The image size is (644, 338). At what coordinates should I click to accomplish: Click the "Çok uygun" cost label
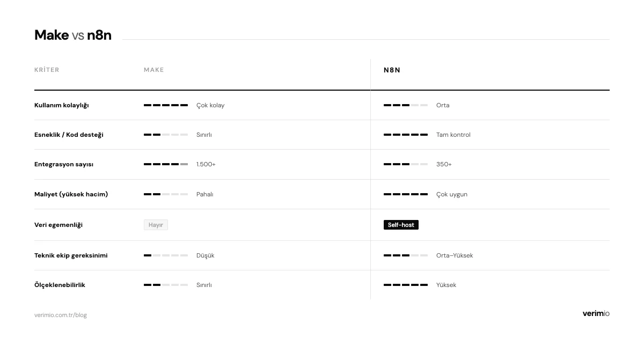click(x=452, y=194)
